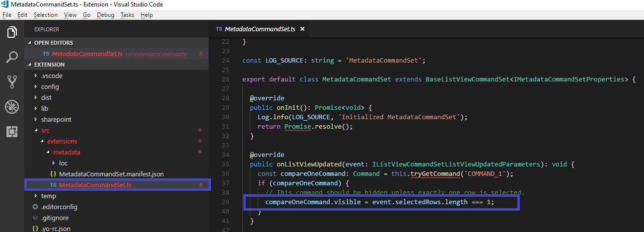This screenshot has height=232, width=644.
Task: Expand the sharepoint folder
Action: pyautogui.click(x=56, y=120)
